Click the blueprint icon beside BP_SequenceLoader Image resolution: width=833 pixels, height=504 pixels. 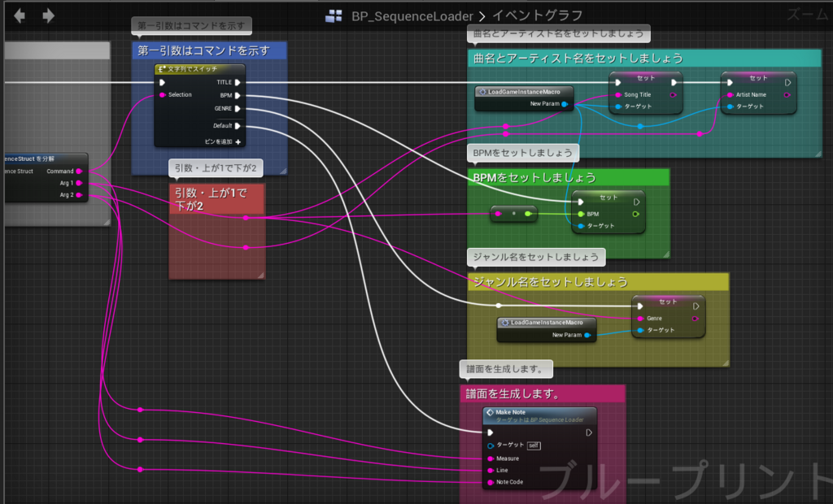[x=334, y=16]
